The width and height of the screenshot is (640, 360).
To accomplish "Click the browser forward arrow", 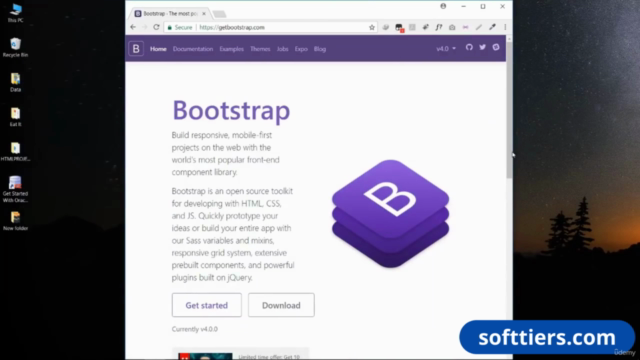I will click(144, 27).
